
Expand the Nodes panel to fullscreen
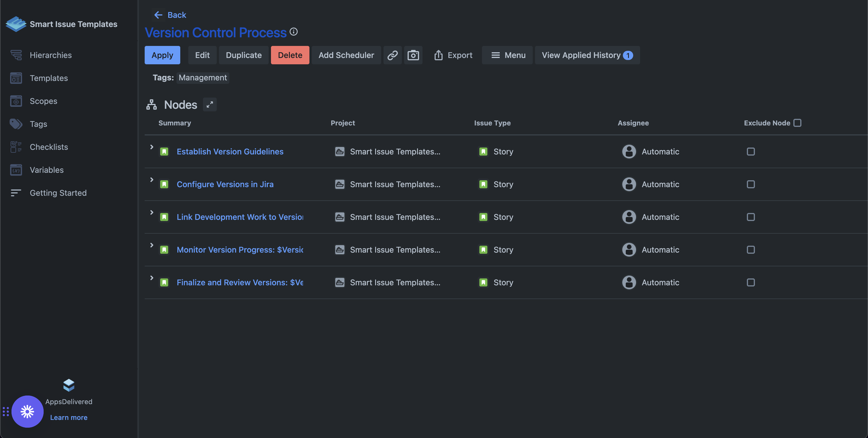point(210,104)
